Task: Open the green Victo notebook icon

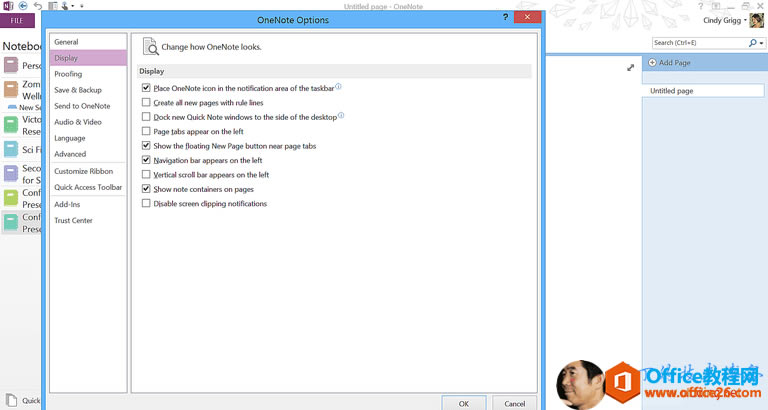Action: click(x=11, y=125)
